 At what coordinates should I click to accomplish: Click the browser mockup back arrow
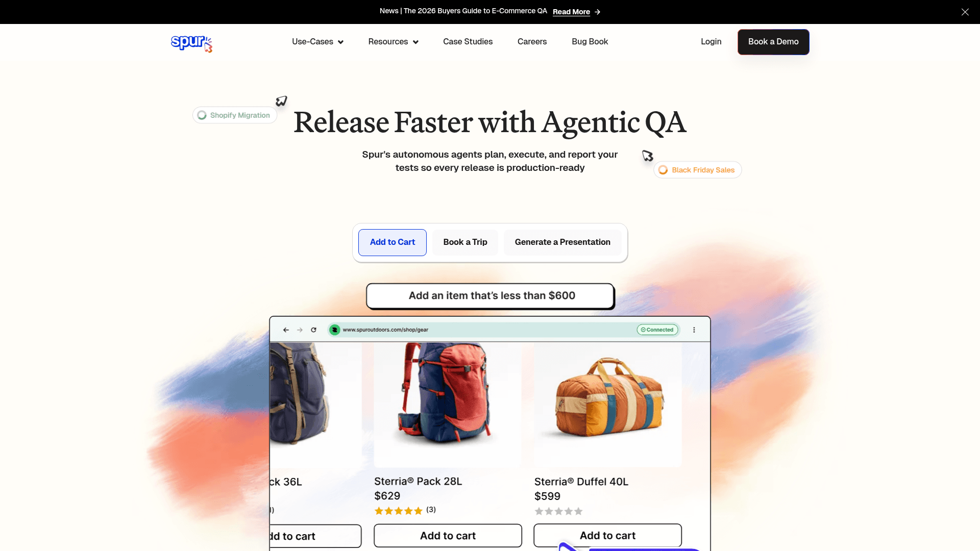pos(286,330)
